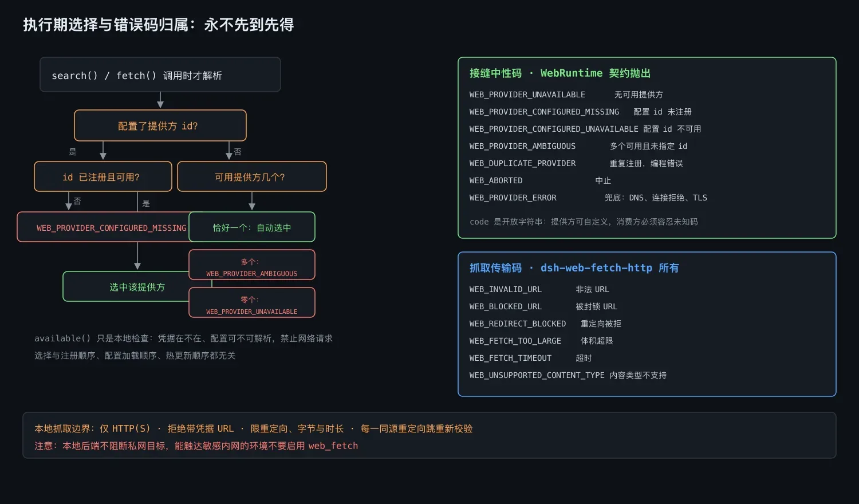This screenshot has width=859, height=504.
Task: Click the red '注意: 本地后端不阻断私网目标' warning
Action: tap(196, 446)
